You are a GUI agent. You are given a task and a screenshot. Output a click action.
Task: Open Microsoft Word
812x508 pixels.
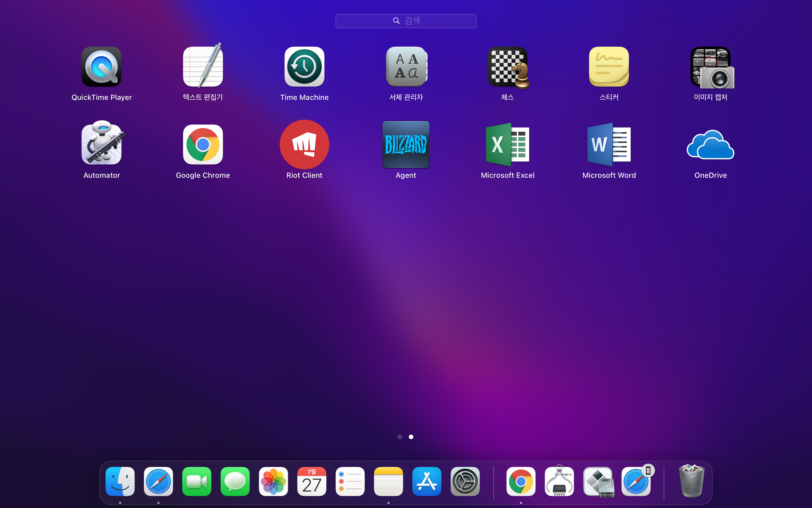(609, 144)
